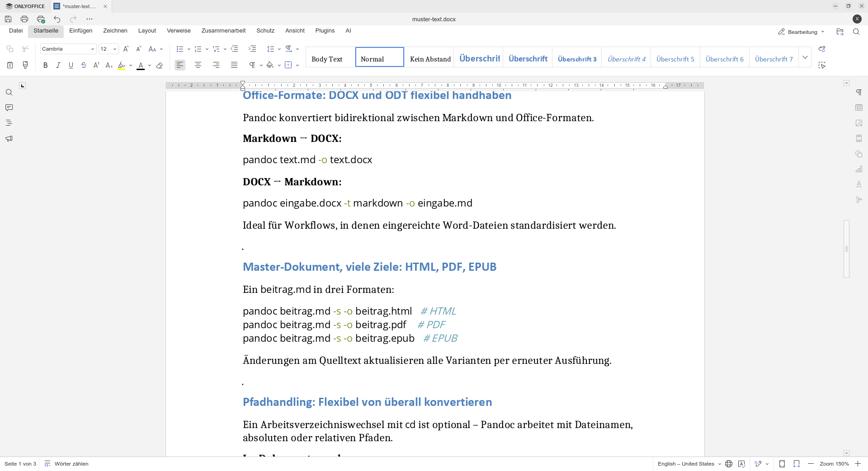This screenshot has width=868, height=471.
Task: Toggle Bold formatting
Action: tap(45, 65)
